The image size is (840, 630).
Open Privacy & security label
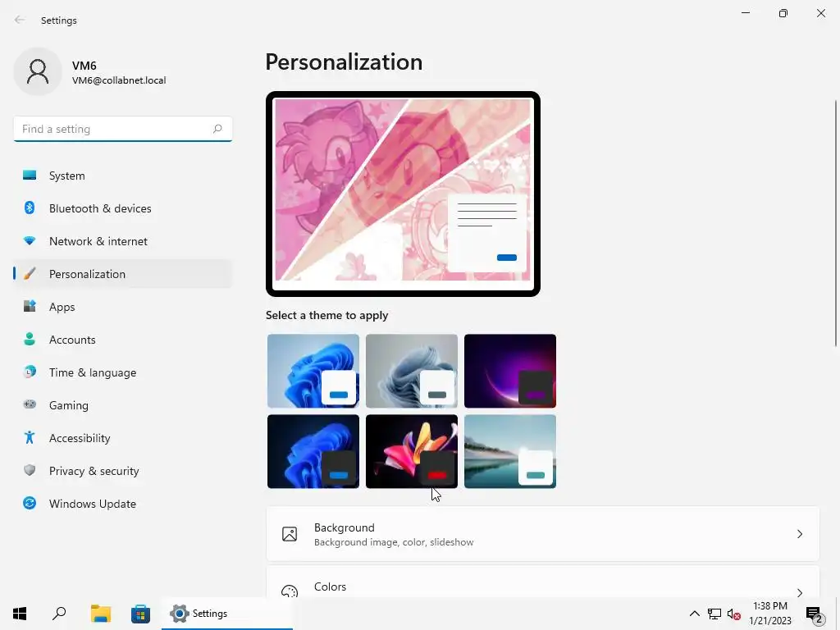click(x=94, y=471)
